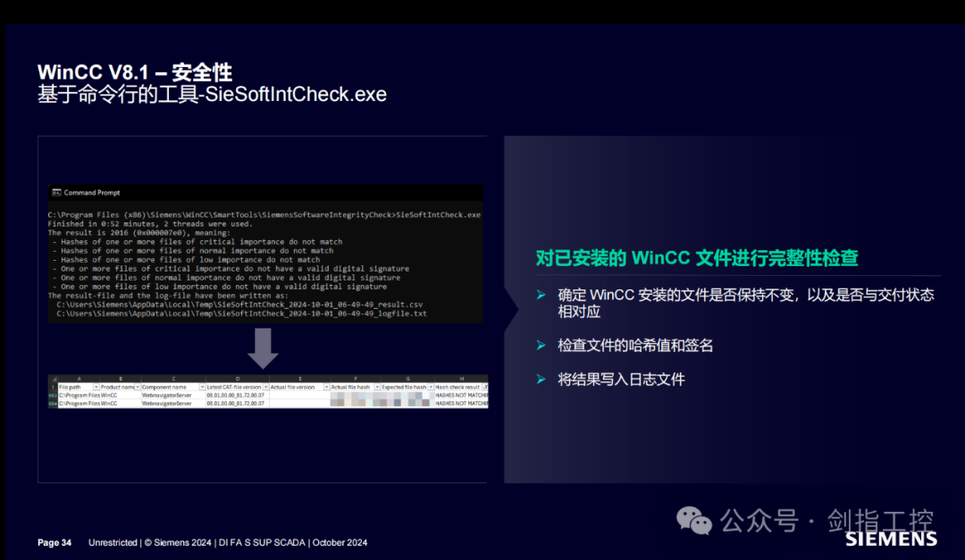Select row number 663 in the spreadsheet
The height and width of the screenshot is (560, 965).
[52, 395]
